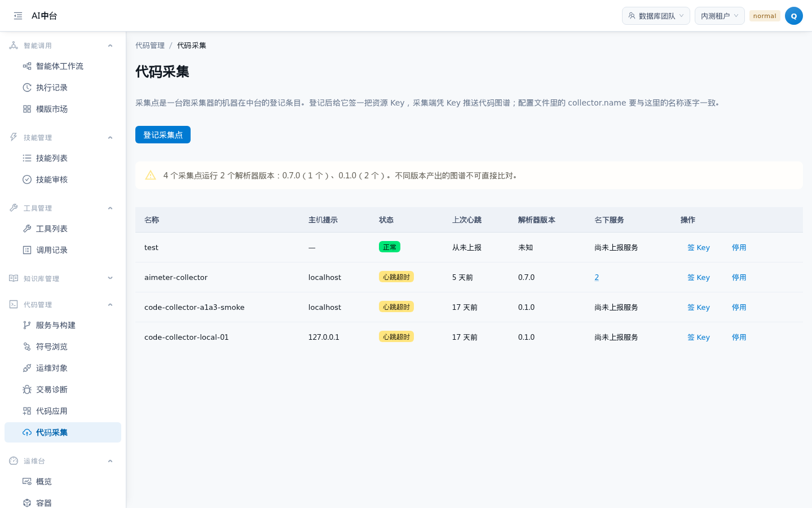812x508 pixels.
Task: Open 智能体工作流 menu item
Action: pos(63,66)
